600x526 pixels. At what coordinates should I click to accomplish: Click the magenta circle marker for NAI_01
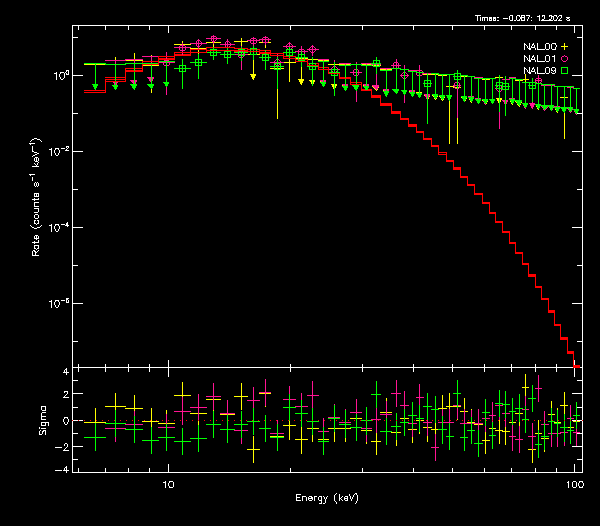coord(564,59)
